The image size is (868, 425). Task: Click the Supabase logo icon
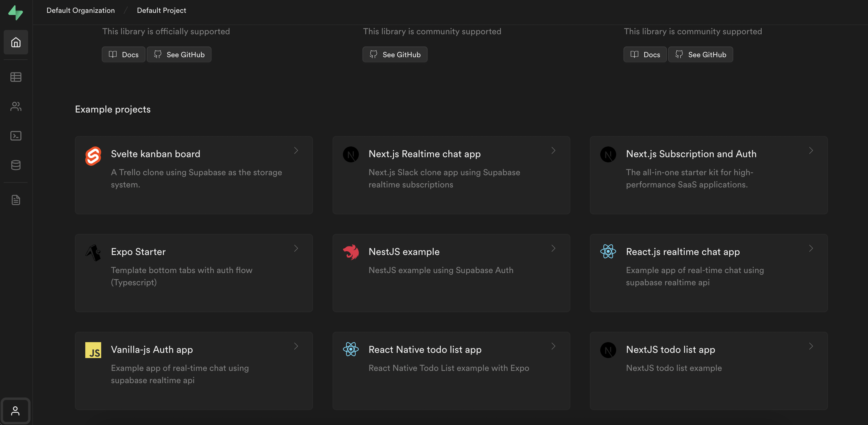16,13
